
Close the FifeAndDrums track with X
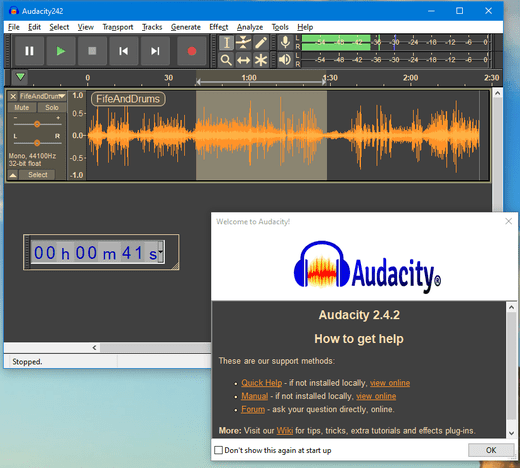point(13,97)
